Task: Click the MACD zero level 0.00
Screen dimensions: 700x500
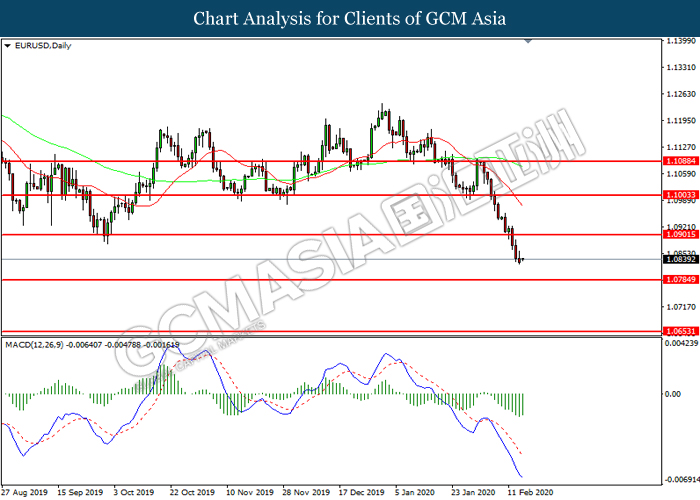Action: click(673, 394)
